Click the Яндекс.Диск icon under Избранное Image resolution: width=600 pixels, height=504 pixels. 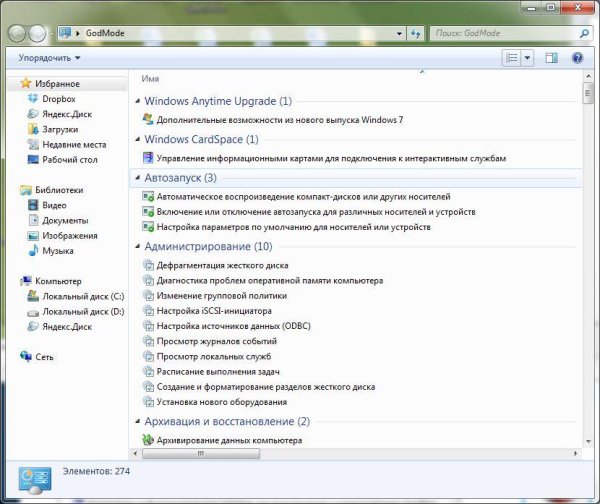click(x=33, y=114)
